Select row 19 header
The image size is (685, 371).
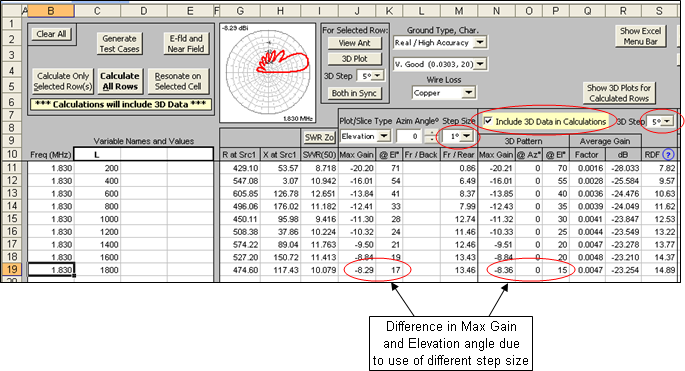pos(12,270)
